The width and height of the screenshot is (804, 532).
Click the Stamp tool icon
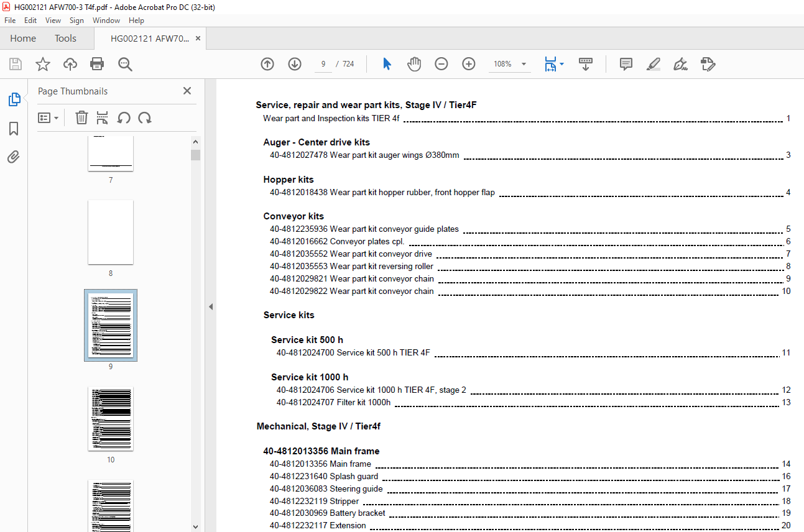pyautogui.click(x=708, y=64)
